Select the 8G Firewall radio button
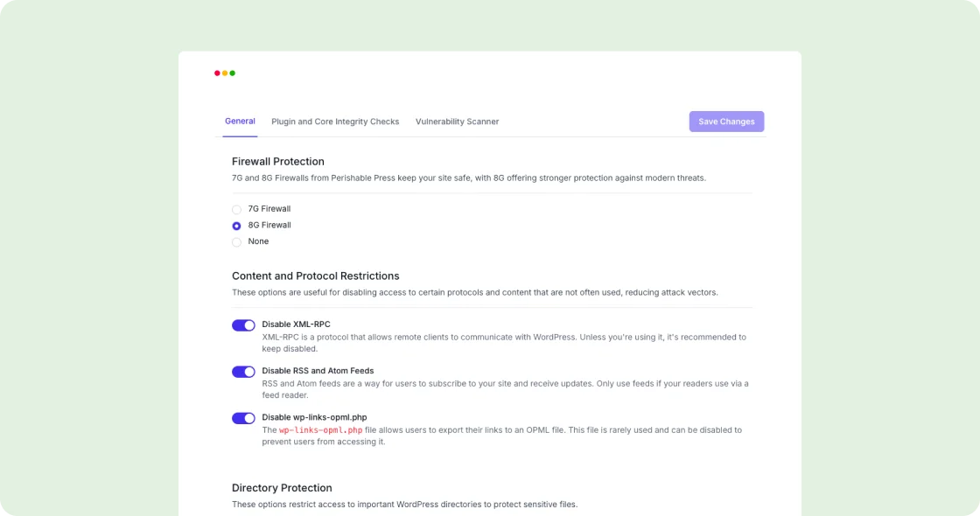This screenshot has height=516, width=980. coord(236,226)
